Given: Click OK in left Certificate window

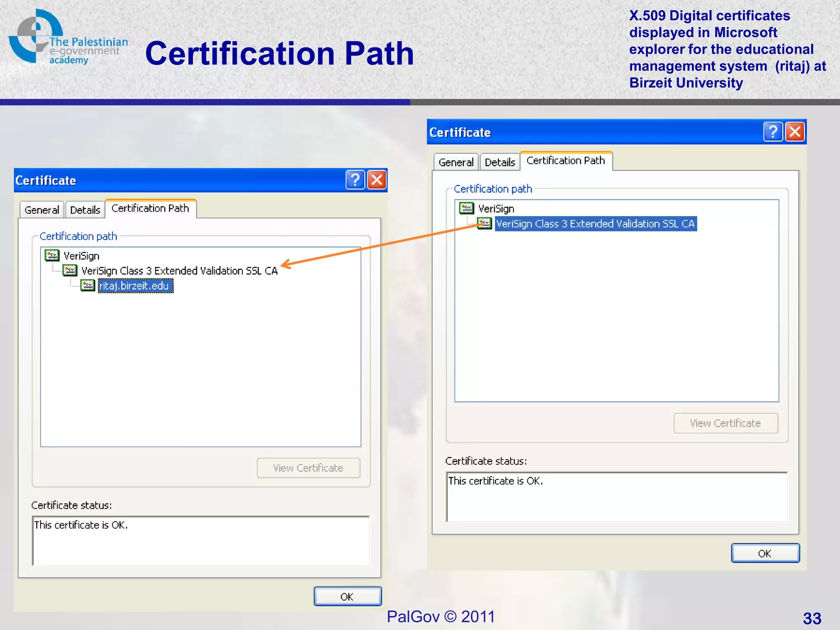Looking at the screenshot, I should click(x=347, y=596).
